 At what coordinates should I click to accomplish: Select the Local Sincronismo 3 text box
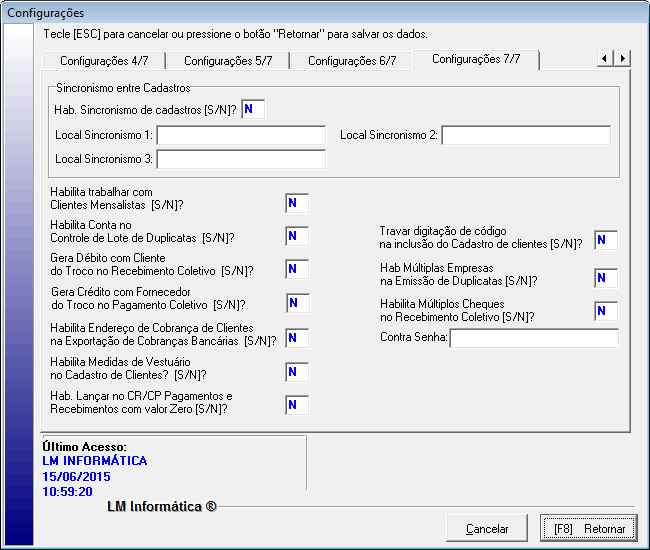tap(241, 159)
